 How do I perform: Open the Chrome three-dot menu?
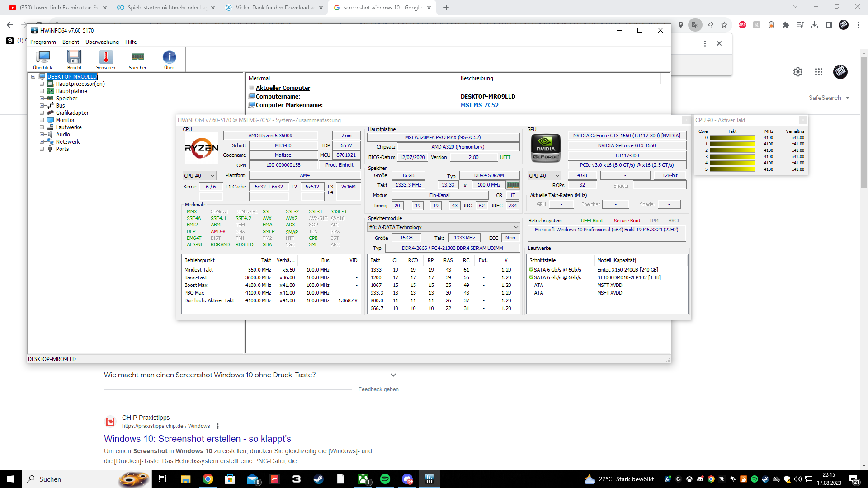[x=858, y=25]
